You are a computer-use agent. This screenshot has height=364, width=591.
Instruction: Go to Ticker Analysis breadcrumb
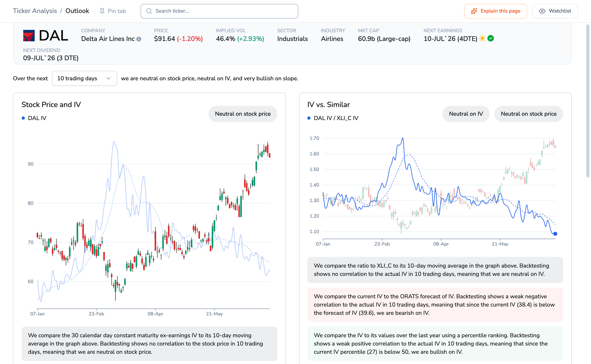coord(35,11)
